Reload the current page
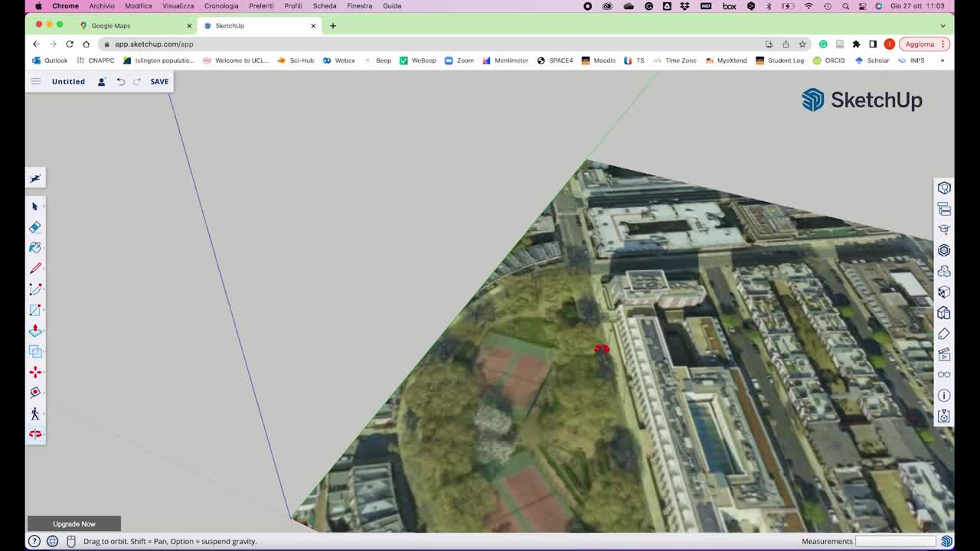 pos(70,44)
